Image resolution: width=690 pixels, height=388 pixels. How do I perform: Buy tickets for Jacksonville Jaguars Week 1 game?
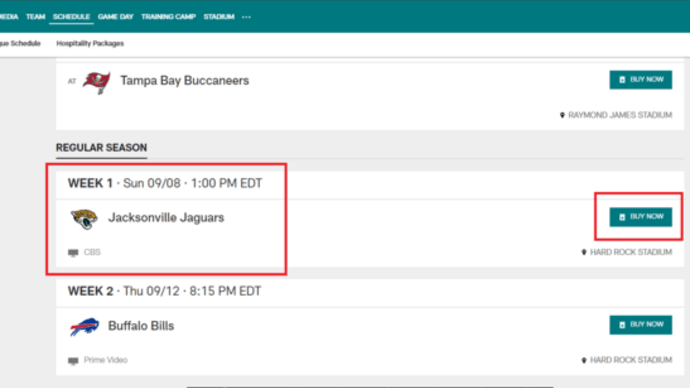(641, 217)
